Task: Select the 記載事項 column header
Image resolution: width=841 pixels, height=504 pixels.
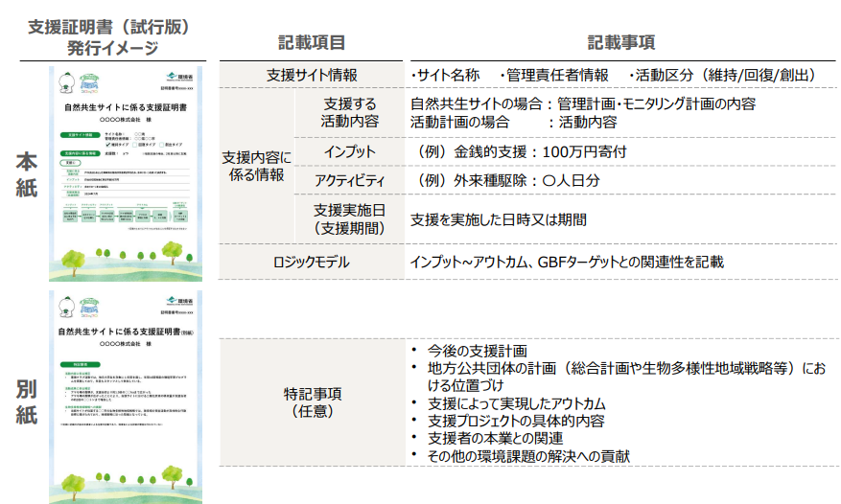Action: (x=620, y=43)
